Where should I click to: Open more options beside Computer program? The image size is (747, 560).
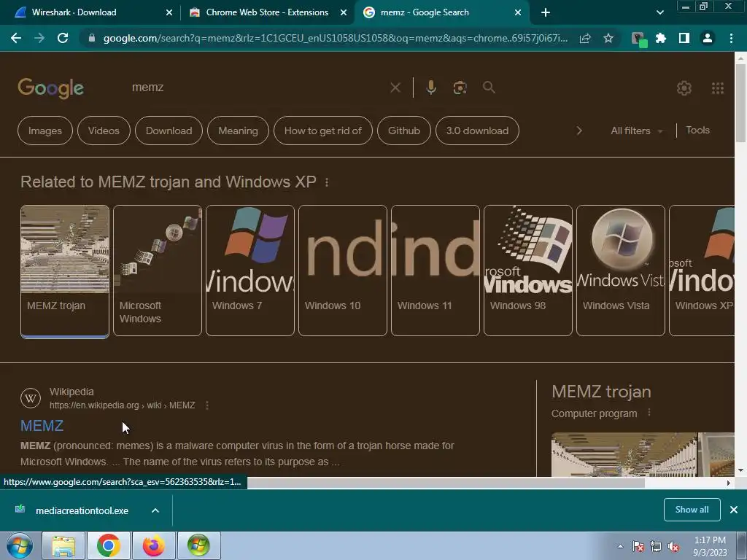click(x=649, y=413)
